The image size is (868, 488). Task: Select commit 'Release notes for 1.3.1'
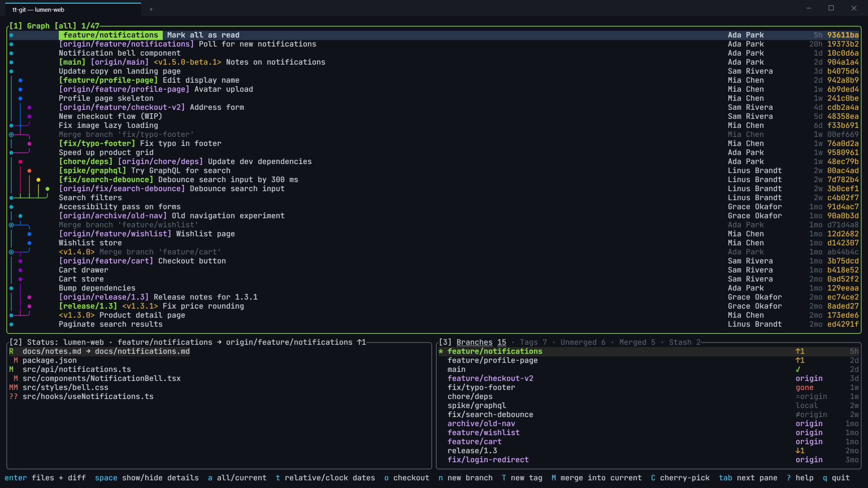click(434, 297)
